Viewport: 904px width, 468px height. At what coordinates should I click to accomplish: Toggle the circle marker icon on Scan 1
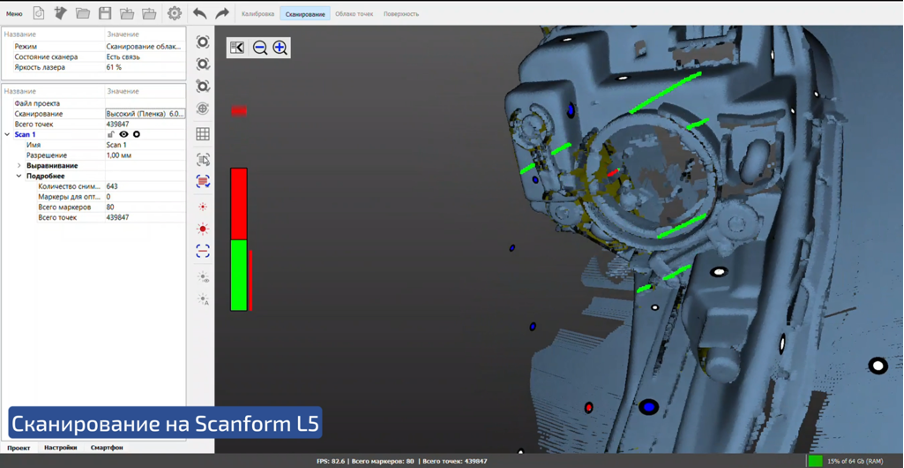click(137, 134)
